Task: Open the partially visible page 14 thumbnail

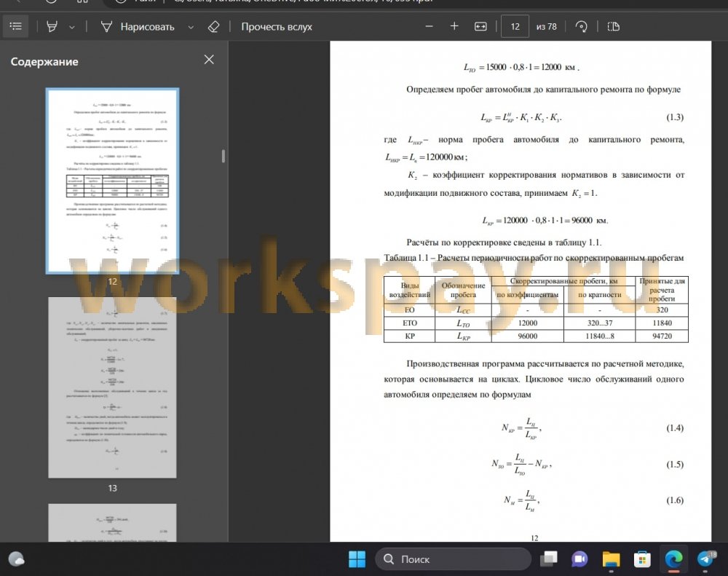Action: coord(112,523)
